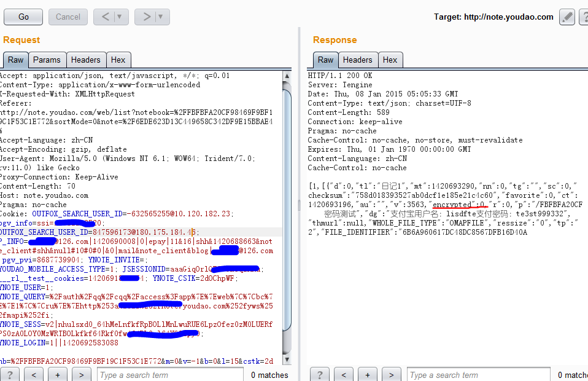This screenshot has width=588, height=381.
Task: Click the YNOTE_USER=1 cookie line
Action: click(x=26, y=288)
